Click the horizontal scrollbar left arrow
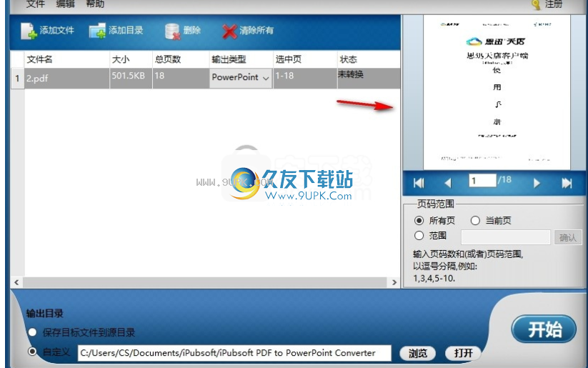Viewport: 588px width, 368px height. tap(16, 282)
